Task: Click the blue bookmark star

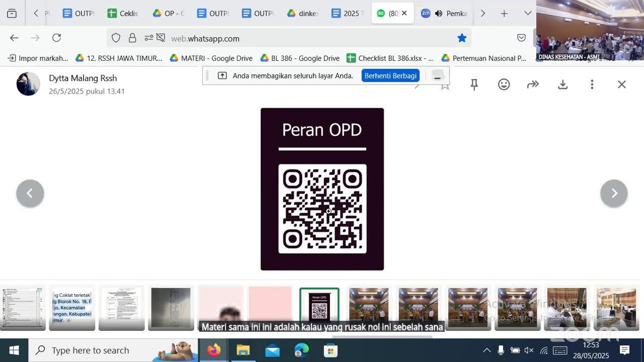Action: point(462,38)
